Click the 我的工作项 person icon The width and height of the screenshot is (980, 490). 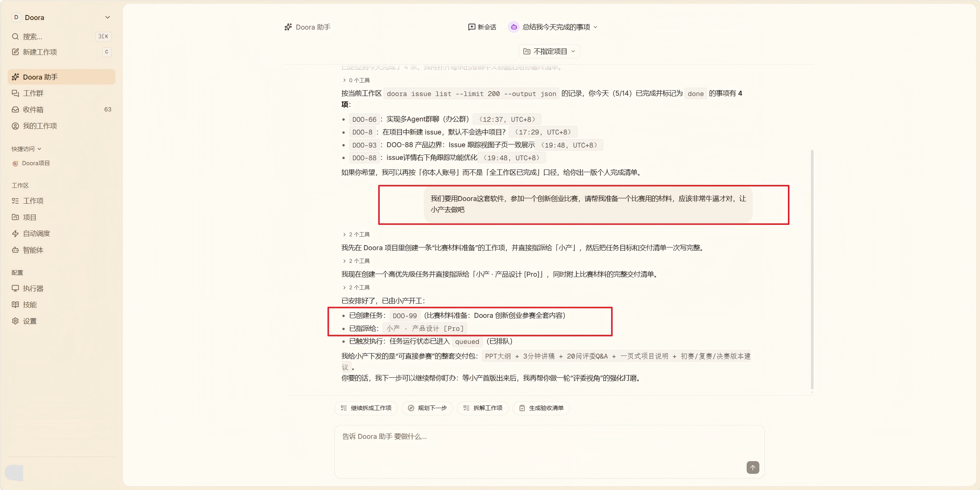[15, 126]
